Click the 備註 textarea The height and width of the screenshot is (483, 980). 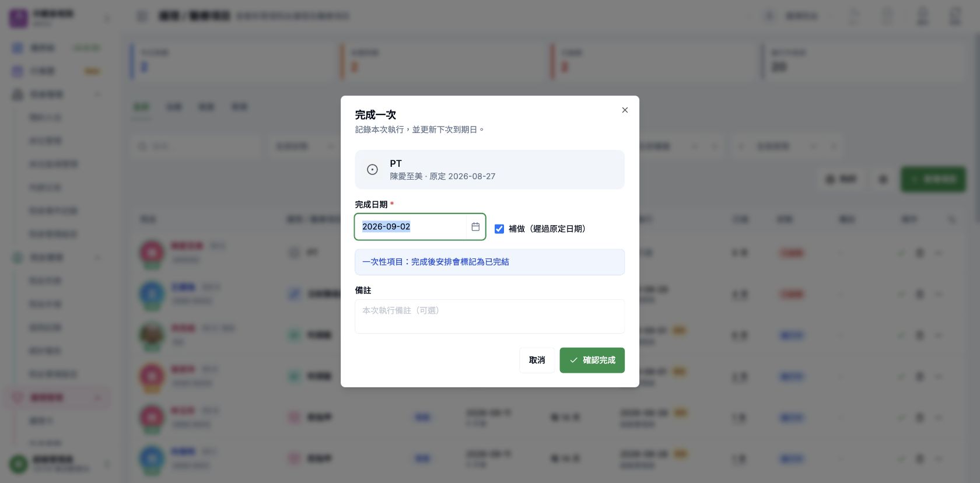[x=489, y=316]
